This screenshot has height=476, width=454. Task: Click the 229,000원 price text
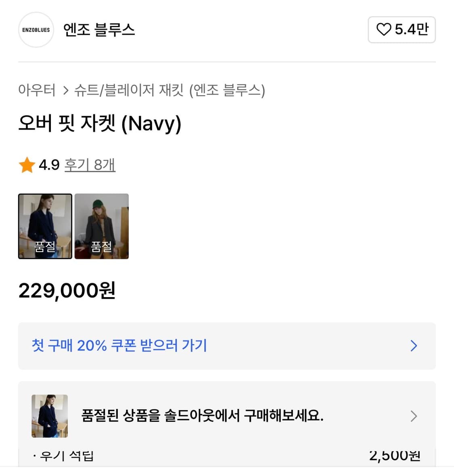pos(67,290)
